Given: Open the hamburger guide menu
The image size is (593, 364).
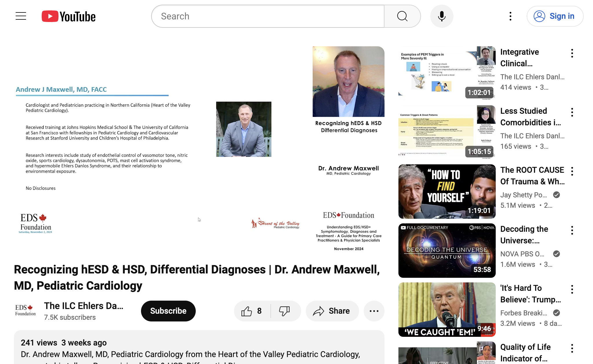Looking at the screenshot, I should point(21,16).
